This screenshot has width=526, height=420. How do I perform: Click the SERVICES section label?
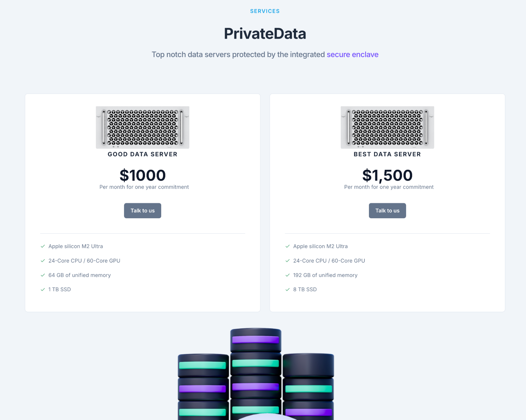pyautogui.click(x=265, y=11)
